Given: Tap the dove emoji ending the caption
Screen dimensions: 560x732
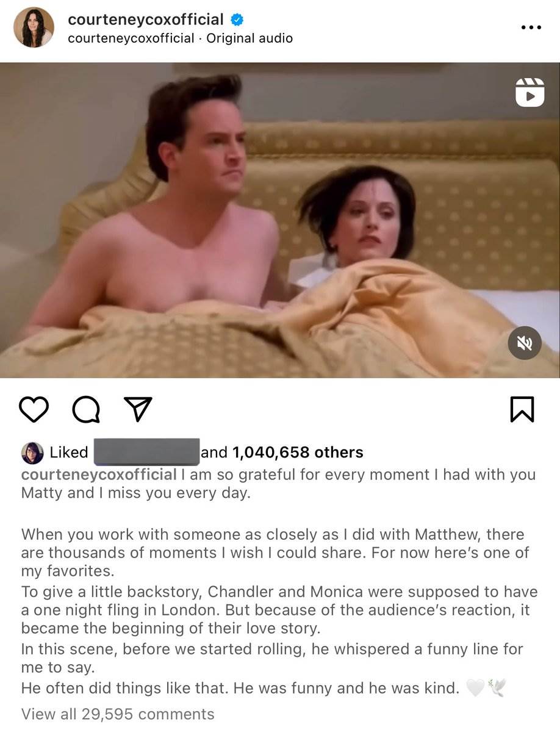Looking at the screenshot, I should point(497,689).
